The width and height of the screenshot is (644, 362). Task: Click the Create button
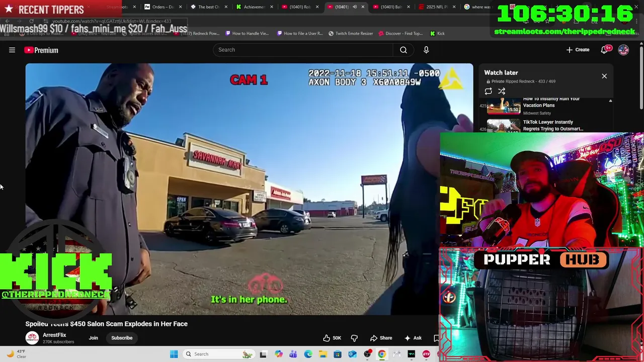[578, 50]
